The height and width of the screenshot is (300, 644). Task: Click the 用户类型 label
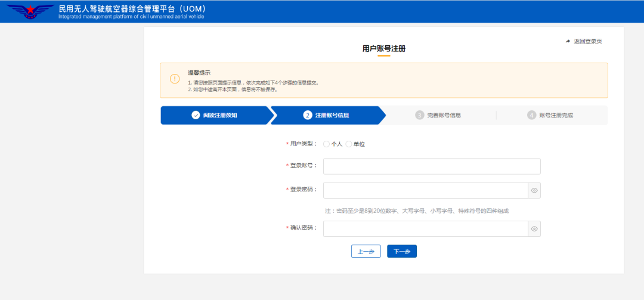tap(304, 144)
